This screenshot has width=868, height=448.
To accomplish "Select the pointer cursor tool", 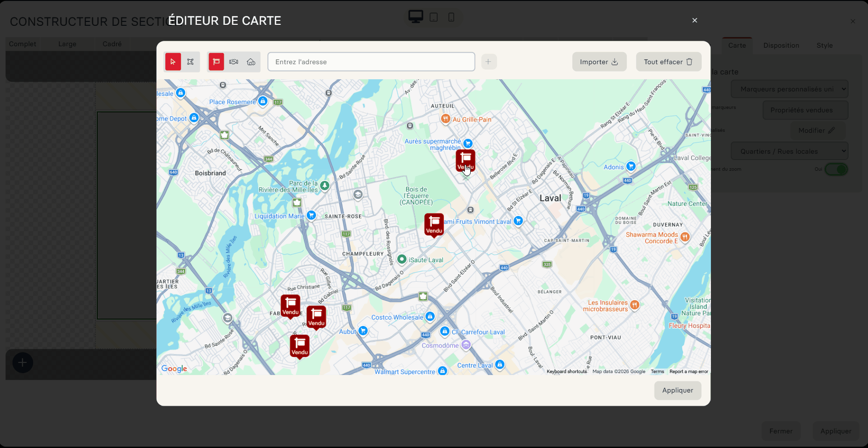I will click(173, 62).
